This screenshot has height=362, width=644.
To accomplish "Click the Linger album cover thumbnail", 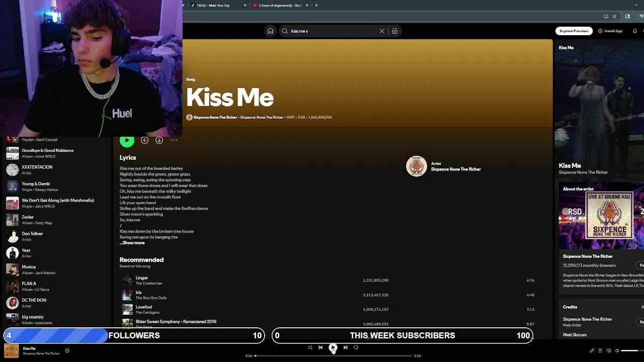I will 128,281.
